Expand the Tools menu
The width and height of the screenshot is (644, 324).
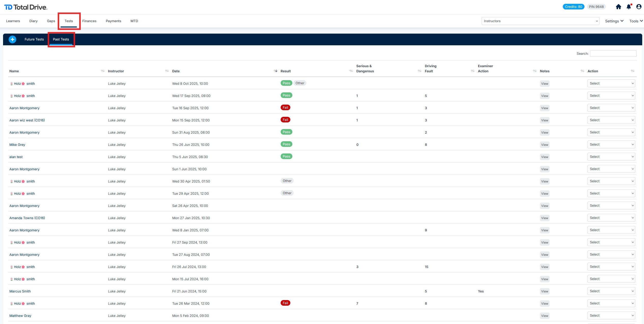[636, 21]
